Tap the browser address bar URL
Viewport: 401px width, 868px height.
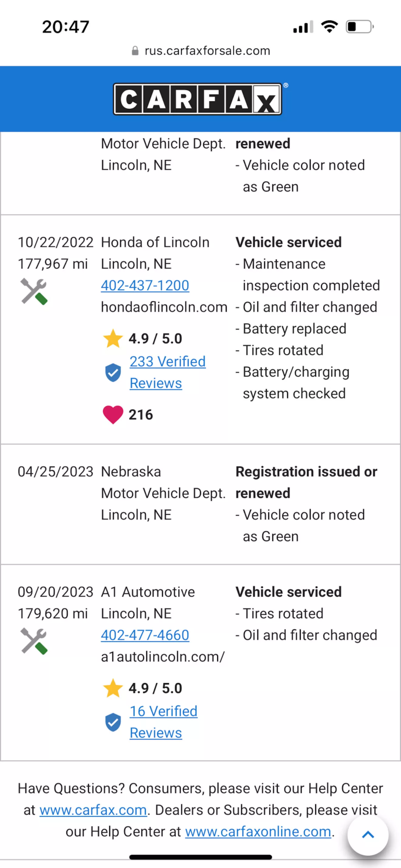coord(207,51)
